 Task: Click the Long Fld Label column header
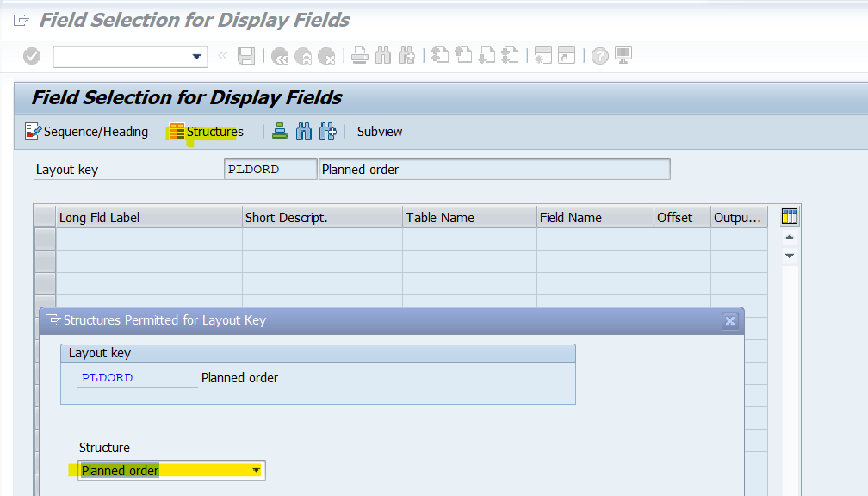149,218
